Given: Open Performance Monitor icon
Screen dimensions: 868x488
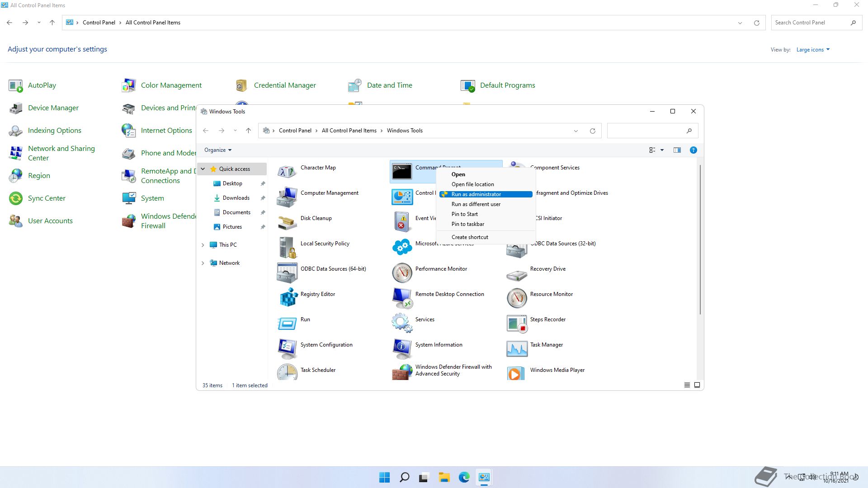Looking at the screenshot, I should point(402,272).
